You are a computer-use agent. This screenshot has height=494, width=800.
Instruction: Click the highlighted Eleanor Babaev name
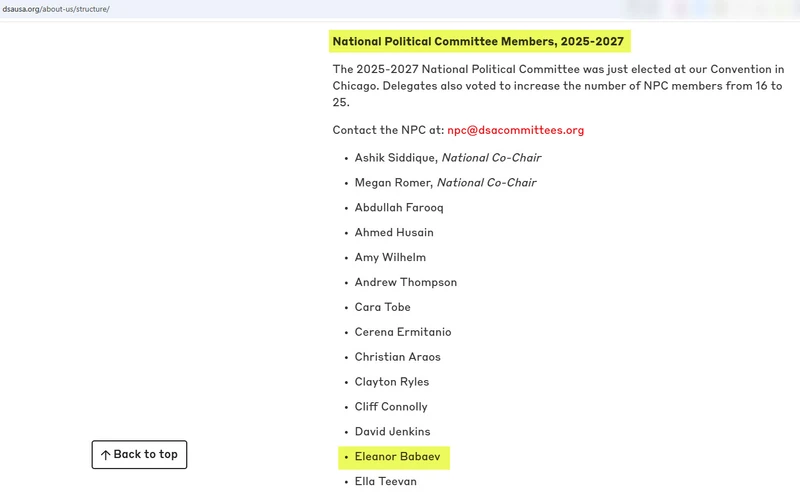397,457
